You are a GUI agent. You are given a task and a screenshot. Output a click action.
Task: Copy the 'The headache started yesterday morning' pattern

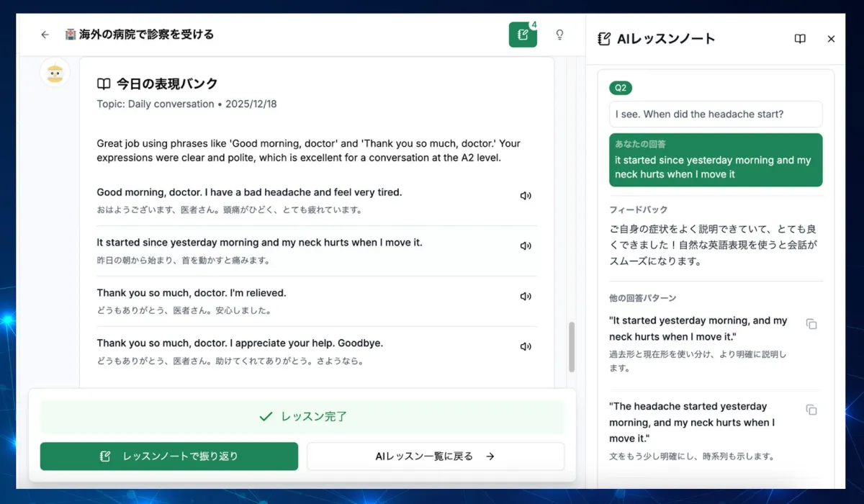pyautogui.click(x=811, y=410)
